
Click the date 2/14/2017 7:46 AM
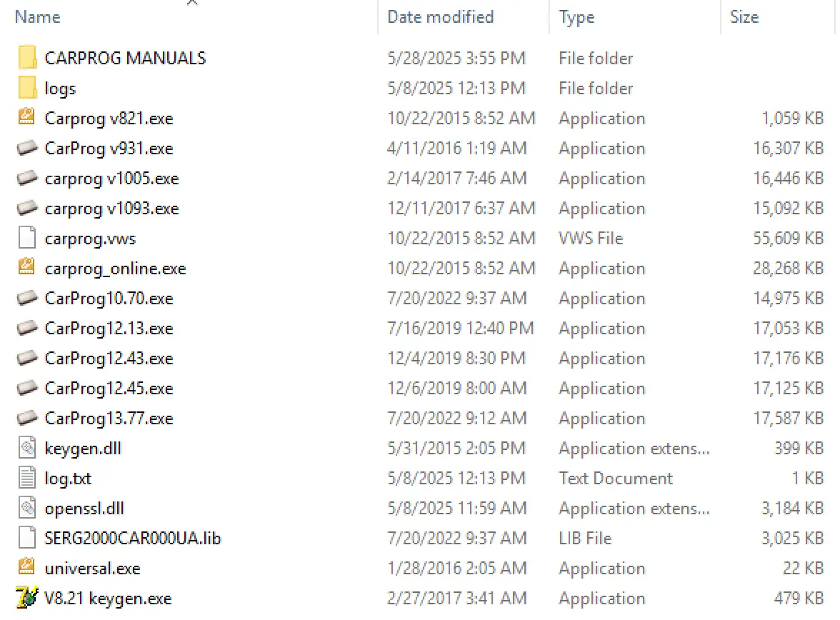[x=456, y=178]
